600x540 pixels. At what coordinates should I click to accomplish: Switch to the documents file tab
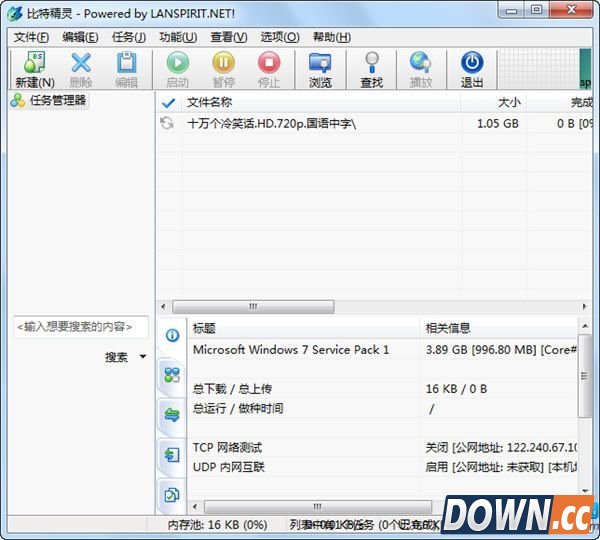pos(172,495)
